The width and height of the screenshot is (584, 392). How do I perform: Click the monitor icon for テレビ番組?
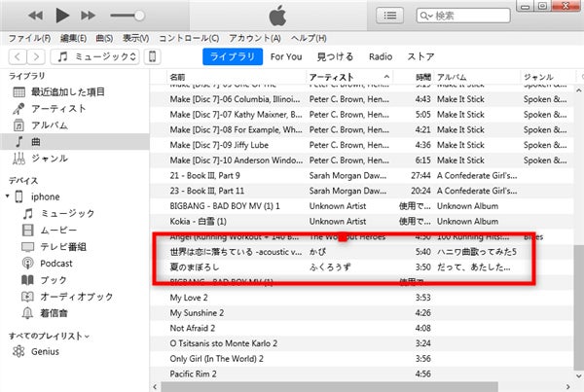[27, 247]
